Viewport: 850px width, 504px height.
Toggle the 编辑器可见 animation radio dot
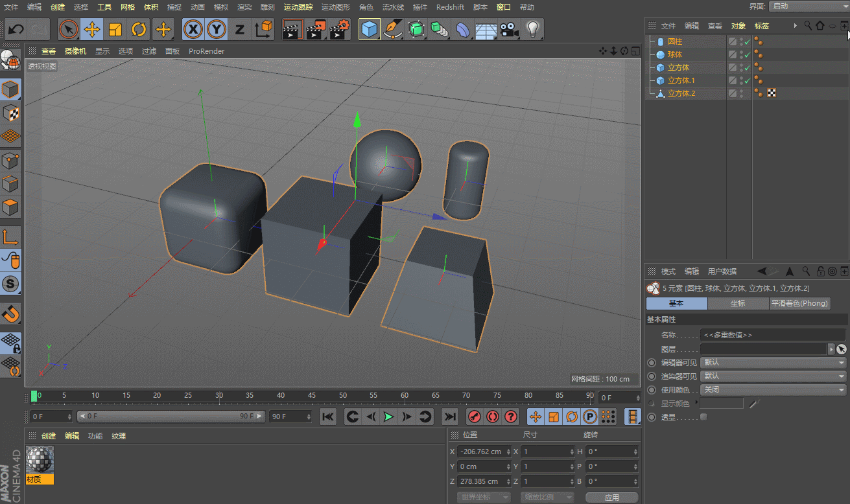pyautogui.click(x=652, y=363)
